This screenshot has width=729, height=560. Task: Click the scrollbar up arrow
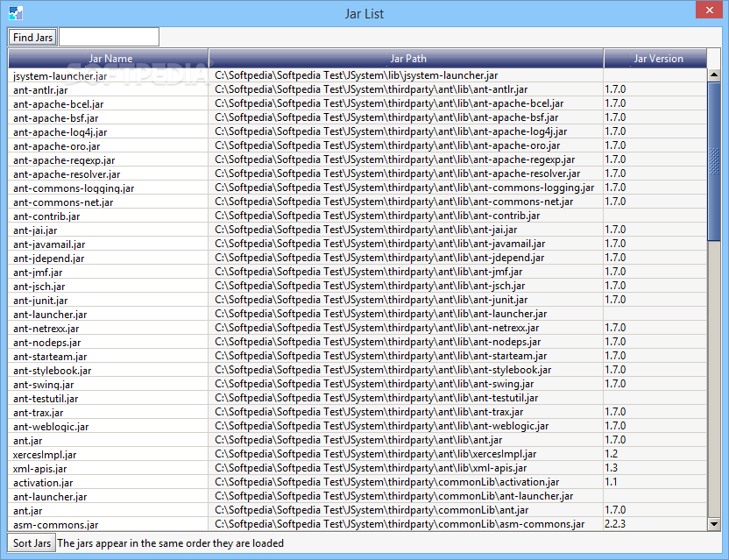[x=713, y=74]
